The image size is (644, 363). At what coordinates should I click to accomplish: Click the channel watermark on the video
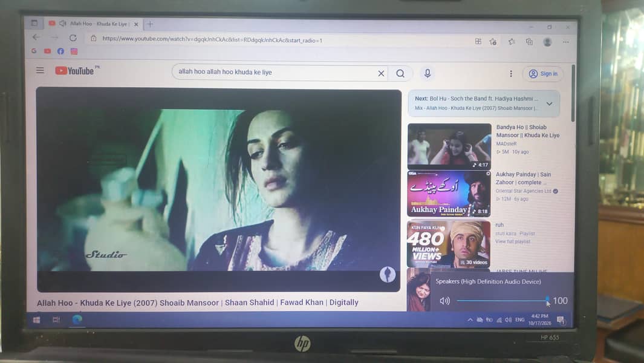click(387, 274)
